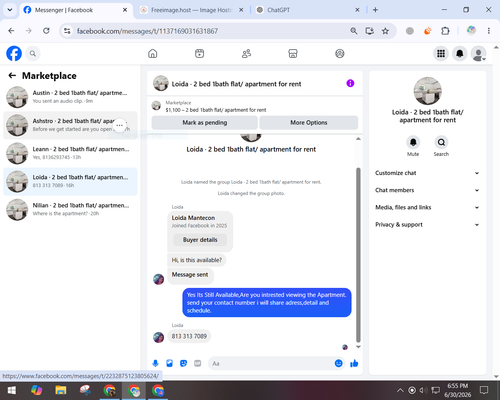Open the browser zoom magnifier icon
The height and width of the screenshot is (400, 500).
point(354,31)
